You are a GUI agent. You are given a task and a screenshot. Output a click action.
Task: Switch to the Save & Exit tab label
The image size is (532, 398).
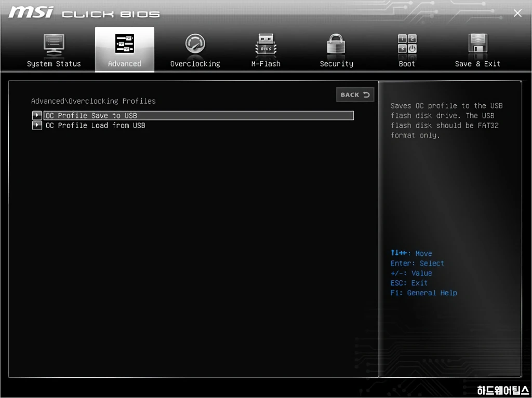(477, 64)
